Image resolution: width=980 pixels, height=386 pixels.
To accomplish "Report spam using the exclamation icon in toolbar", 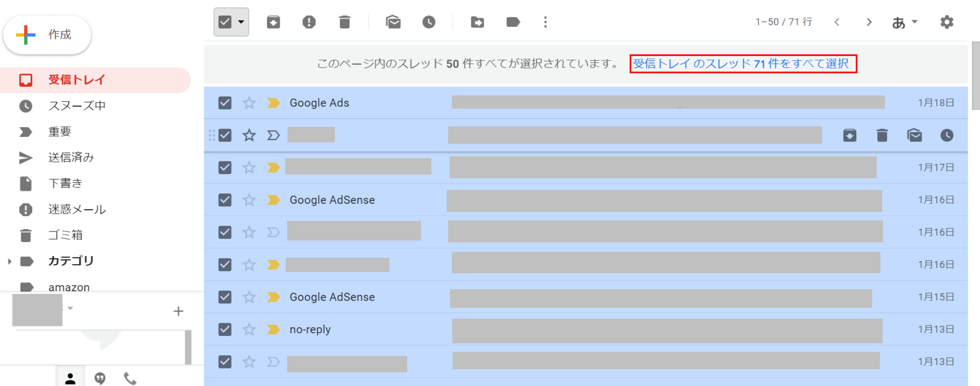I will (309, 22).
